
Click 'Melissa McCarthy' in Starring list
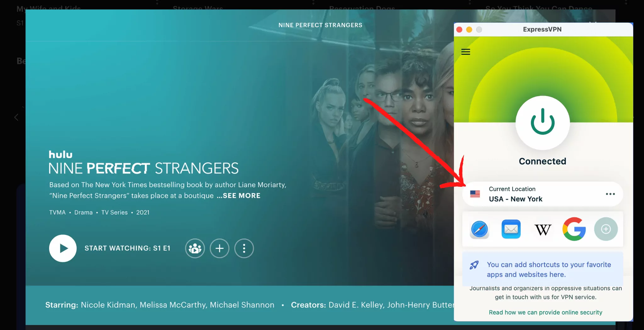(x=173, y=305)
